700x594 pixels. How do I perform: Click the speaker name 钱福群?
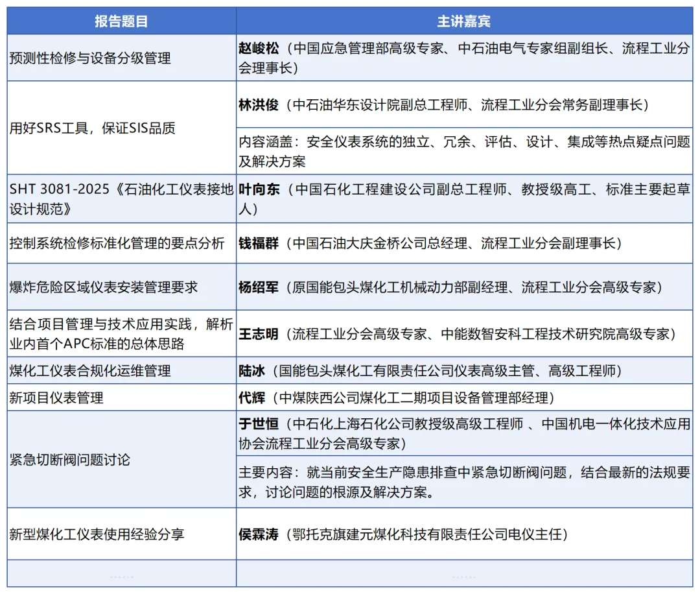click(x=259, y=243)
